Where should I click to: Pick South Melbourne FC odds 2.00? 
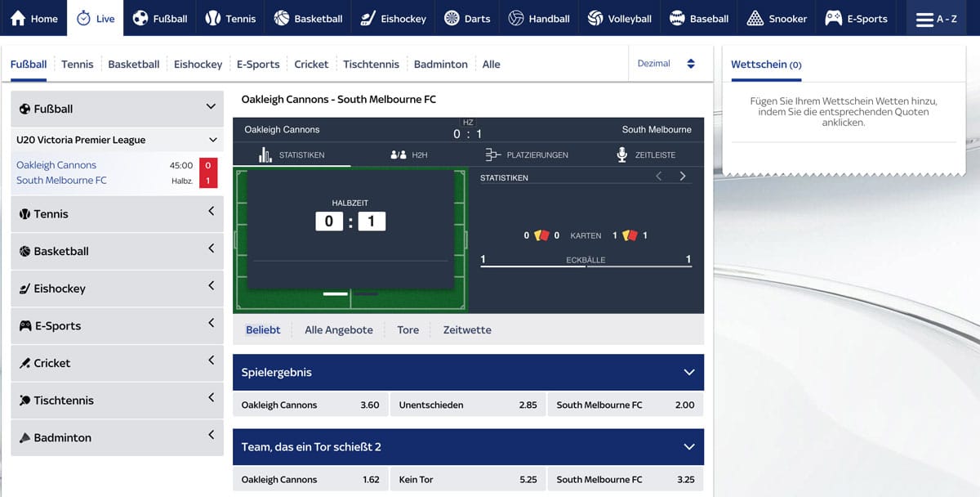[x=625, y=405]
